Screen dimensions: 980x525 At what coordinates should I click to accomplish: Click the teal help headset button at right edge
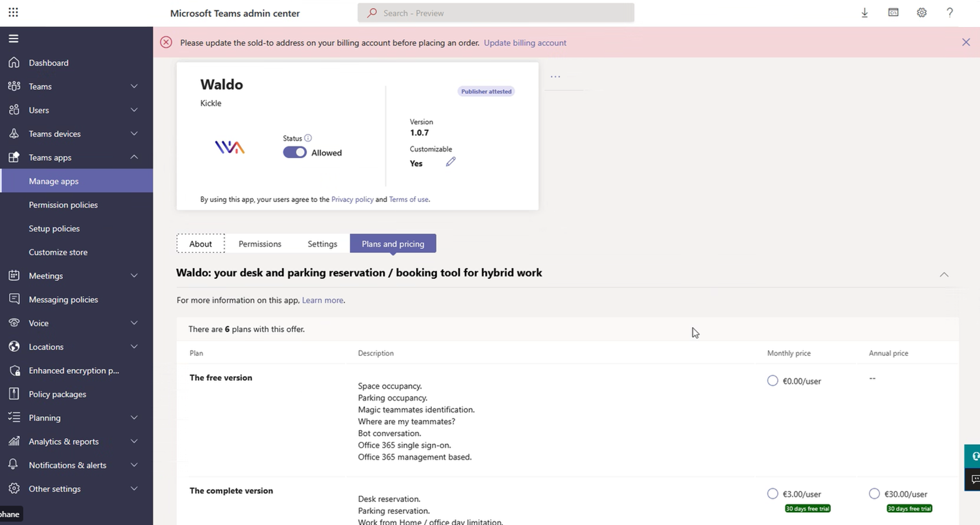coord(974,456)
